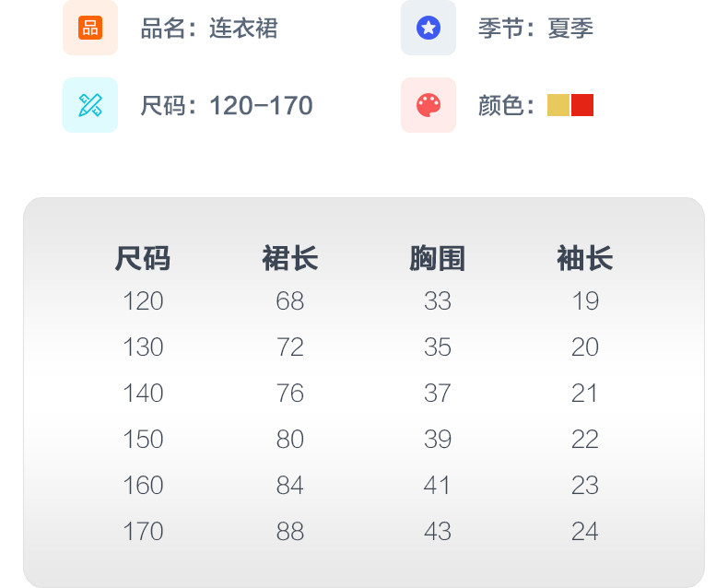Click the ruler and pencil size icon
The width and height of the screenshot is (728, 588).
(x=89, y=105)
